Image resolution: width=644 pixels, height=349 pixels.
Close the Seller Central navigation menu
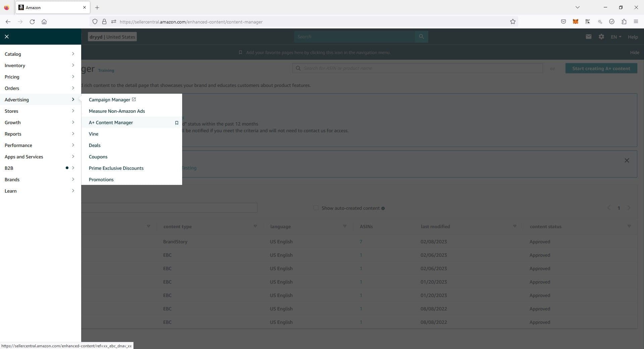pyautogui.click(x=7, y=37)
